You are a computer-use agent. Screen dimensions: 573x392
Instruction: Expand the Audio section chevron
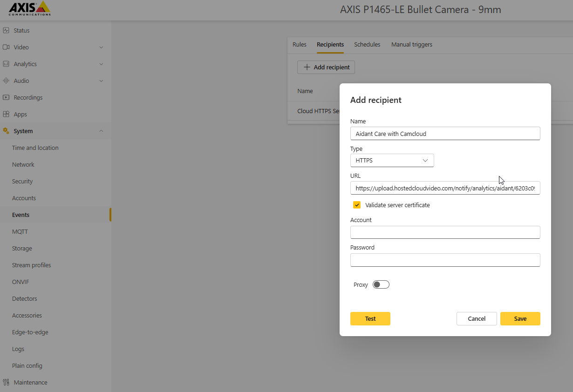(x=101, y=81)
